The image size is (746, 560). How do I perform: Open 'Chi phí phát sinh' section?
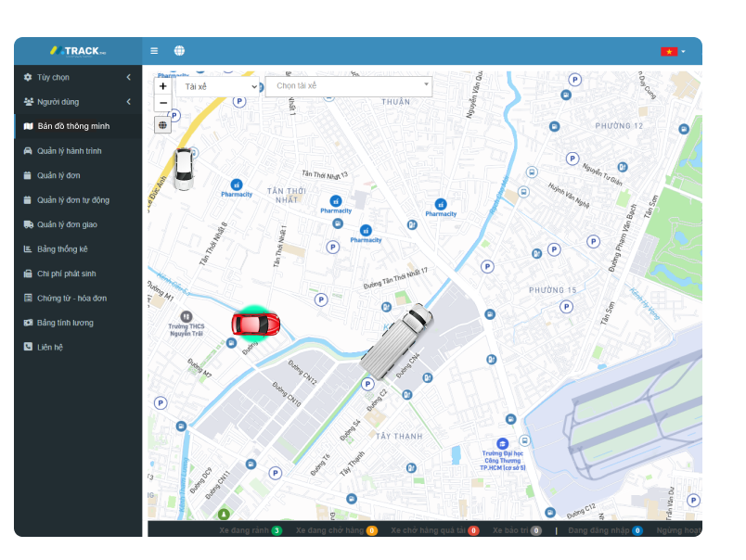point(66,274)
